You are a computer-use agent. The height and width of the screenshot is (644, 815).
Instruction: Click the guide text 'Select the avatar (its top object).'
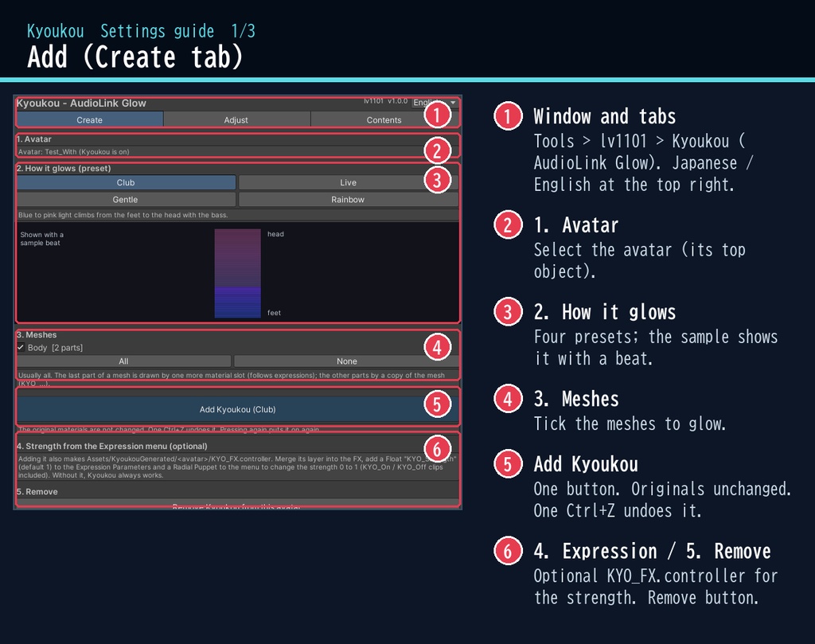coord(640,260)
